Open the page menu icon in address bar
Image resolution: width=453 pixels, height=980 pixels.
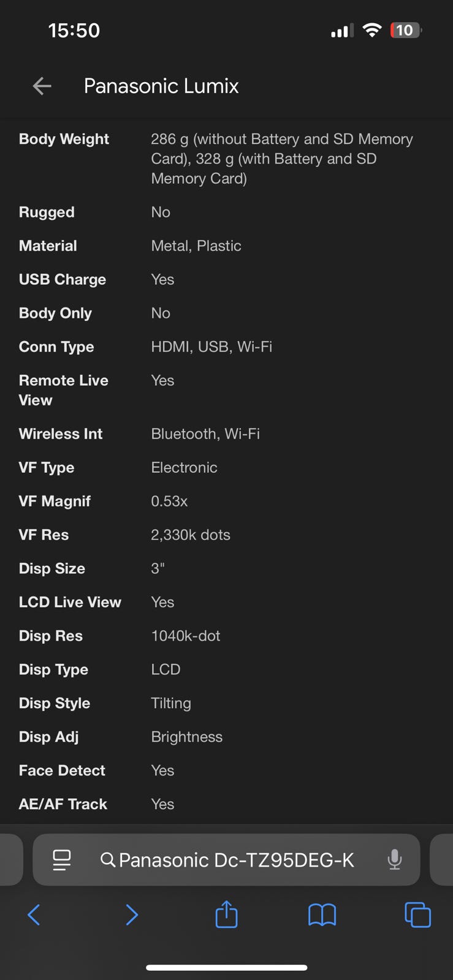(62, 860)
